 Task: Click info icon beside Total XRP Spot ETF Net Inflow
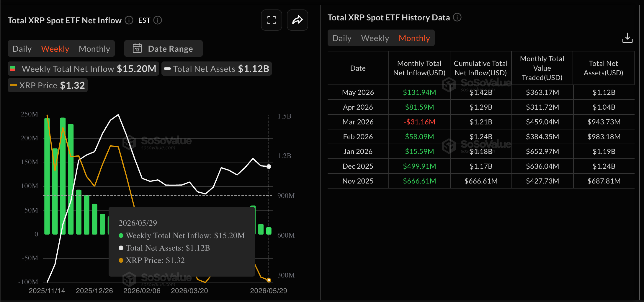pyautogui.click(x=129, y=20)
